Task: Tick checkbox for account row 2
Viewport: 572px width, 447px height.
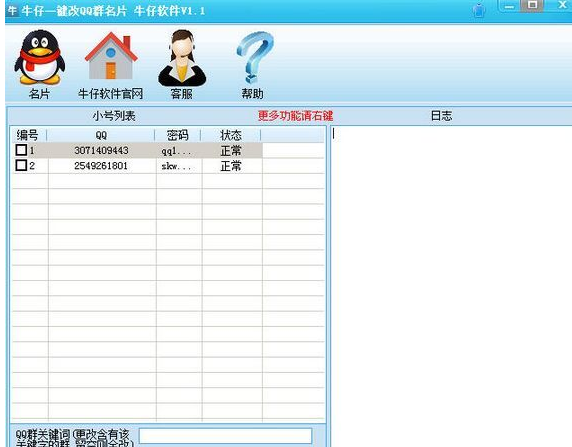Action: coord(21,165)
